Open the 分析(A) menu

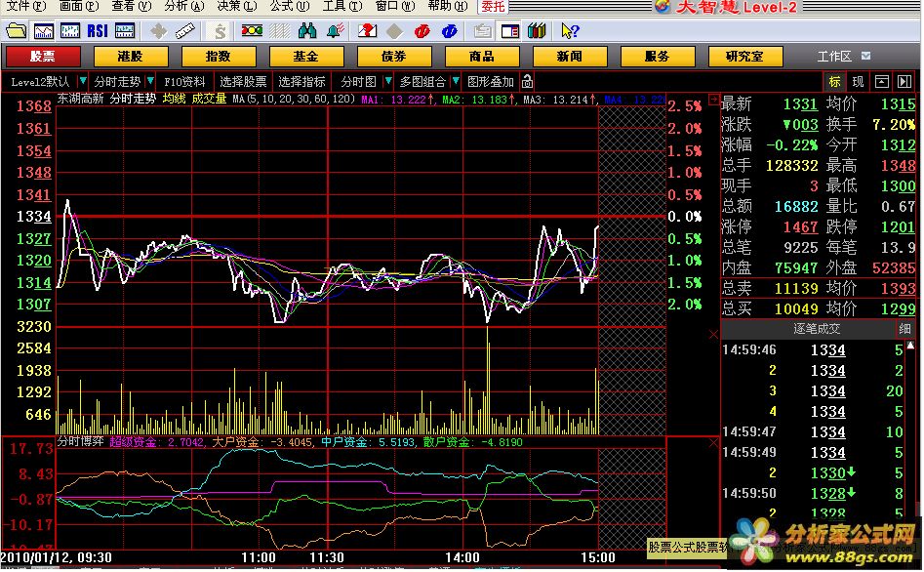point(183,6)
